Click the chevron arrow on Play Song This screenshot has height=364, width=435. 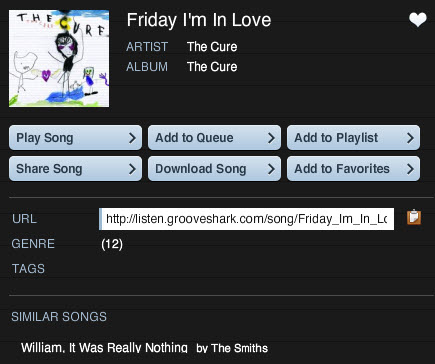click(132, 138)
